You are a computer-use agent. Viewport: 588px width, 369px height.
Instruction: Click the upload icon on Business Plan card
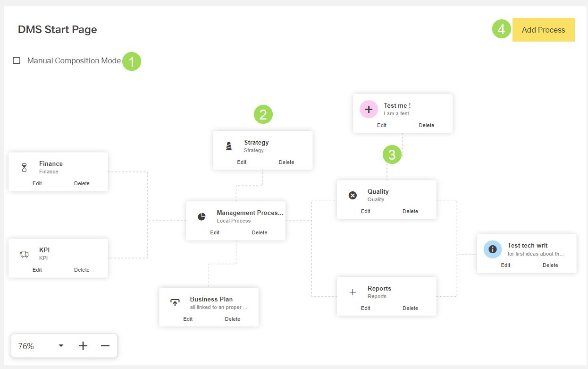tap(175, 303)
